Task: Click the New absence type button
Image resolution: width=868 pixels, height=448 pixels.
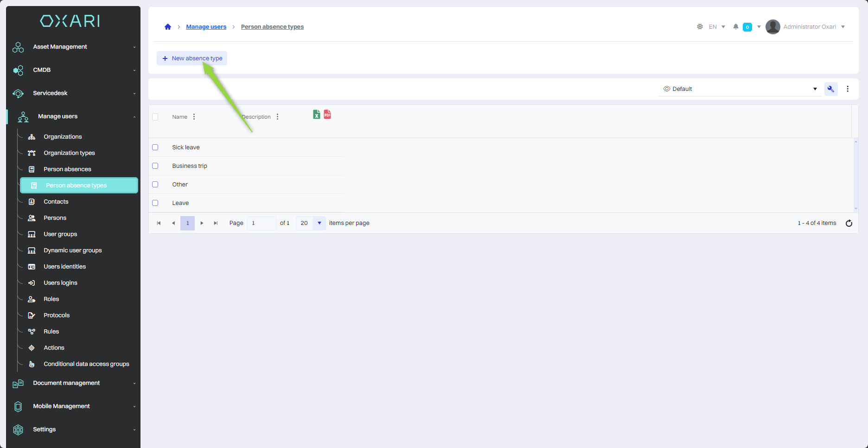Action: pyautogui.click(x=192, y=58)
